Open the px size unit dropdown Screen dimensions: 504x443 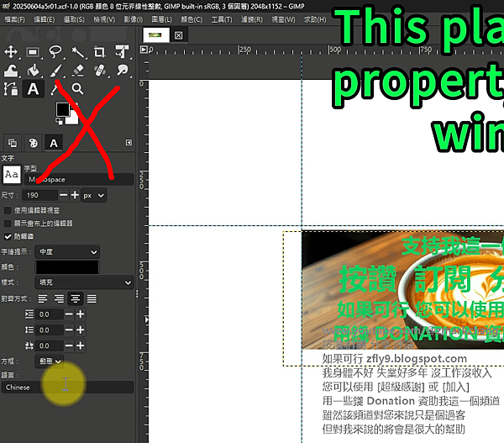[x=94, y=195]
